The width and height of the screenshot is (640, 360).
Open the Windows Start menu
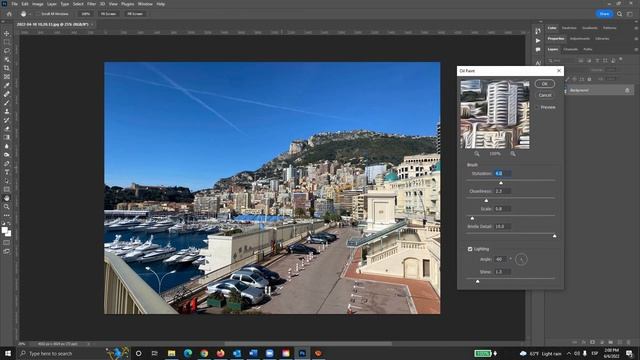8,353
